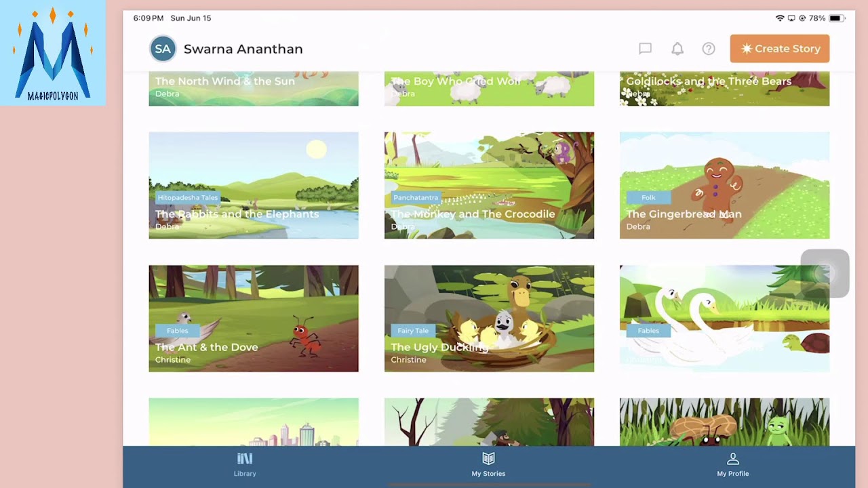868x488 pixels.
Task: Open The North Wind & the Sun card
Action: pos(254,89)
